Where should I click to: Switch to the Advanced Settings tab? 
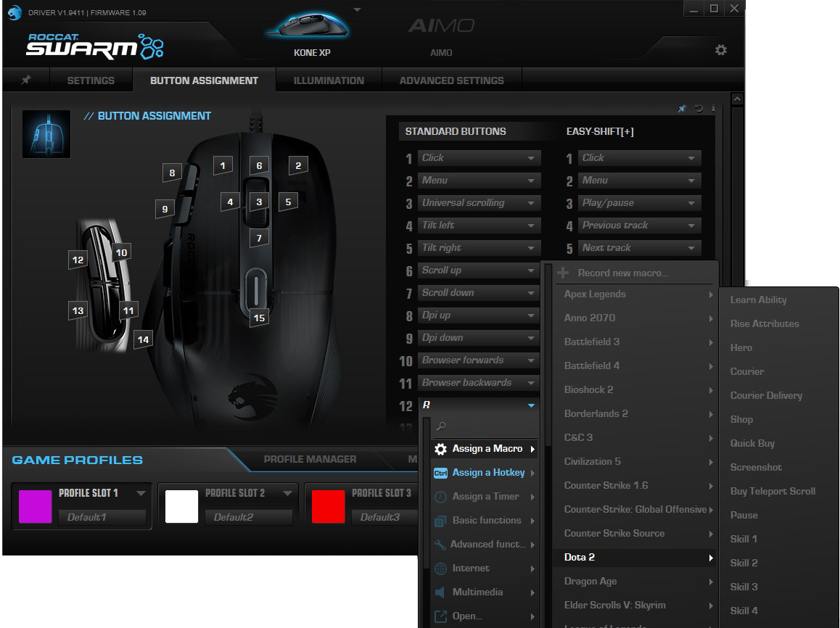452,80
